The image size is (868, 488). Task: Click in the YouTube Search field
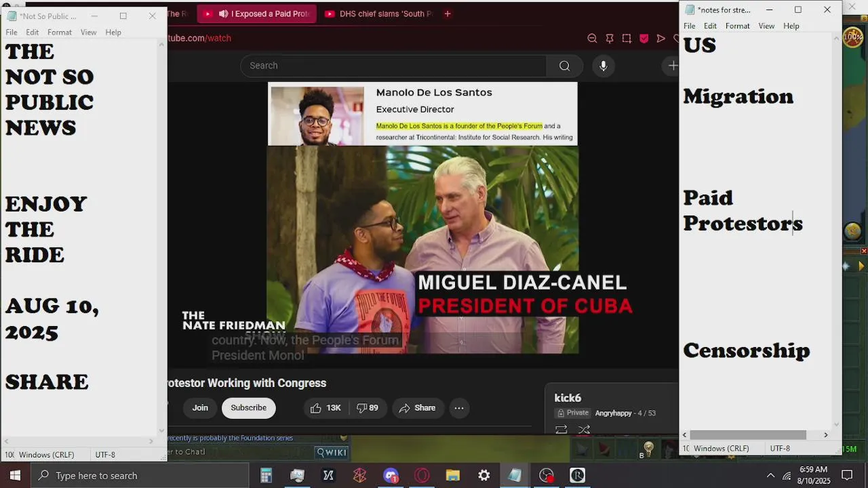click(x=393, y=66)
